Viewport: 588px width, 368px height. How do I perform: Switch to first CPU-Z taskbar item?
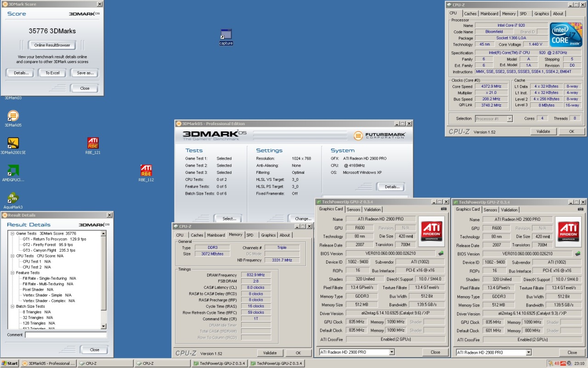point(105,363)
